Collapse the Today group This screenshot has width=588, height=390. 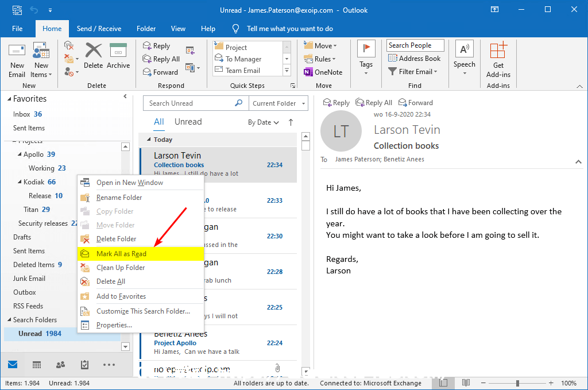point(149,140)
